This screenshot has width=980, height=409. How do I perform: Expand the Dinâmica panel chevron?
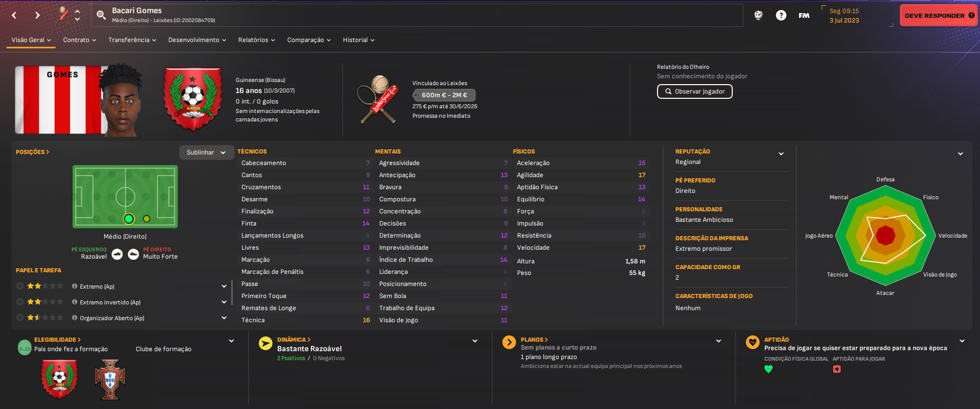click(475, 341)
